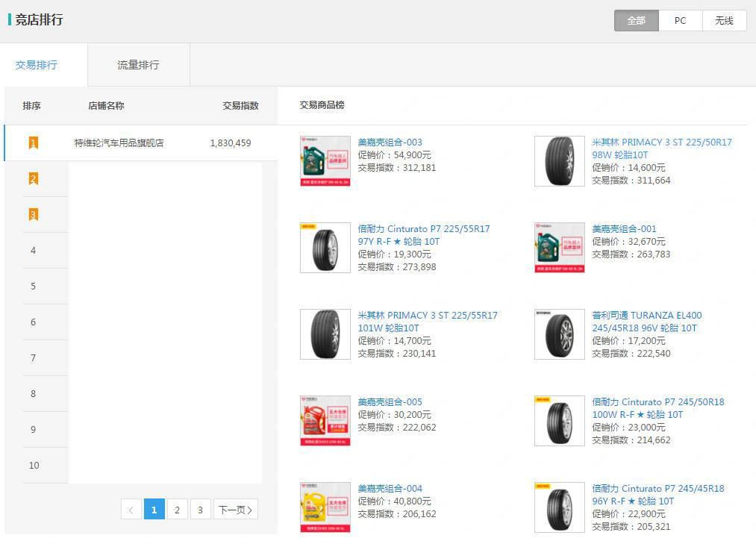
Task: Click the rank 3 orange badge icon
Action: point(34,214)
